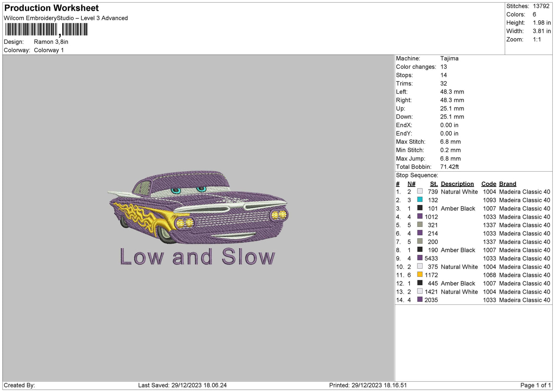Select code "1337" in stop row 5
Screen dimensions: 555x392
(490, 225)
